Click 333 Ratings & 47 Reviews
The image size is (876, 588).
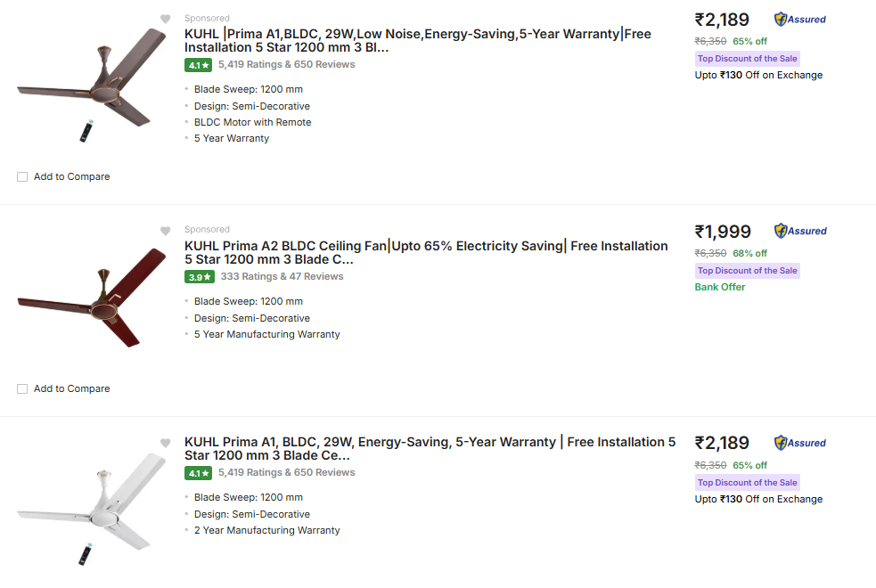[x=282, y=276]
